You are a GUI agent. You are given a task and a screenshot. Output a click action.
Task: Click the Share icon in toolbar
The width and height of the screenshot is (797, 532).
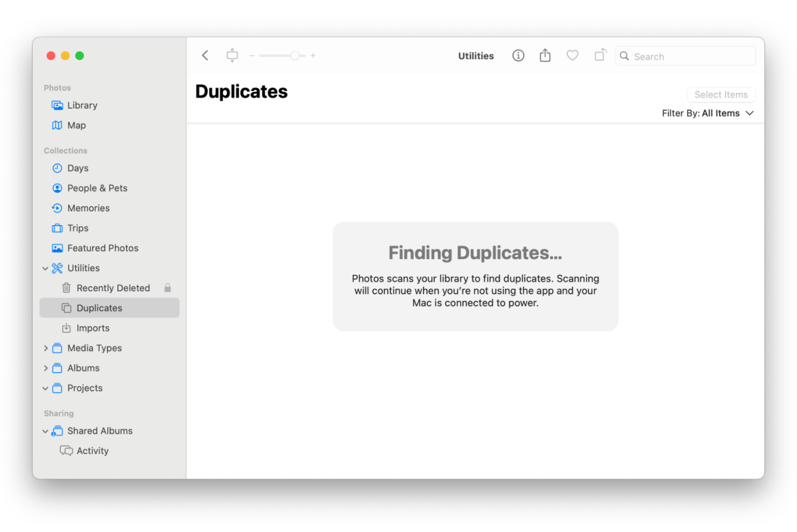point(545,55)
